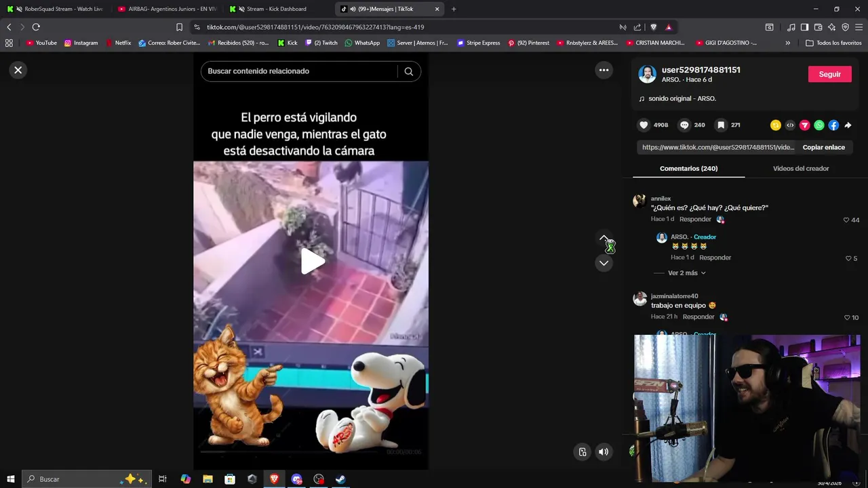Go to previous video with up arrow
The image size is (868, 488).
(604, 239)
